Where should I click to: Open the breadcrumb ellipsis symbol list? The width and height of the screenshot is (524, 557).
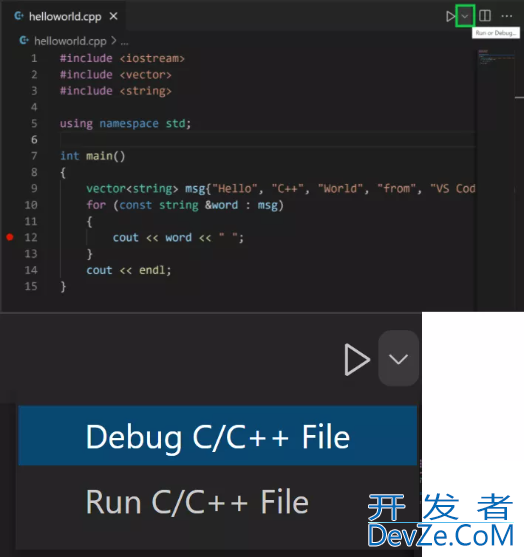pyautogui.click(x=124, y=42)
